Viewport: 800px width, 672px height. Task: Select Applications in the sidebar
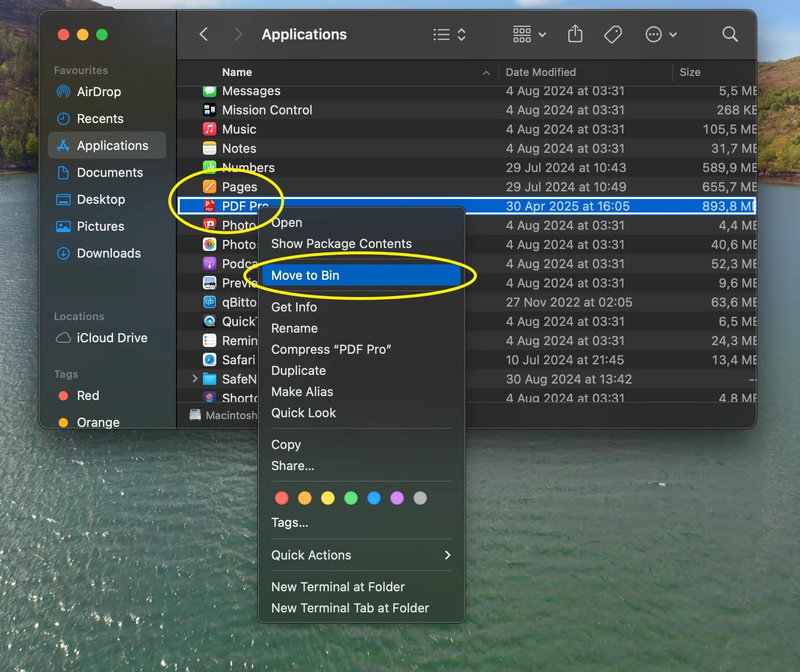[x=107, y=146]
